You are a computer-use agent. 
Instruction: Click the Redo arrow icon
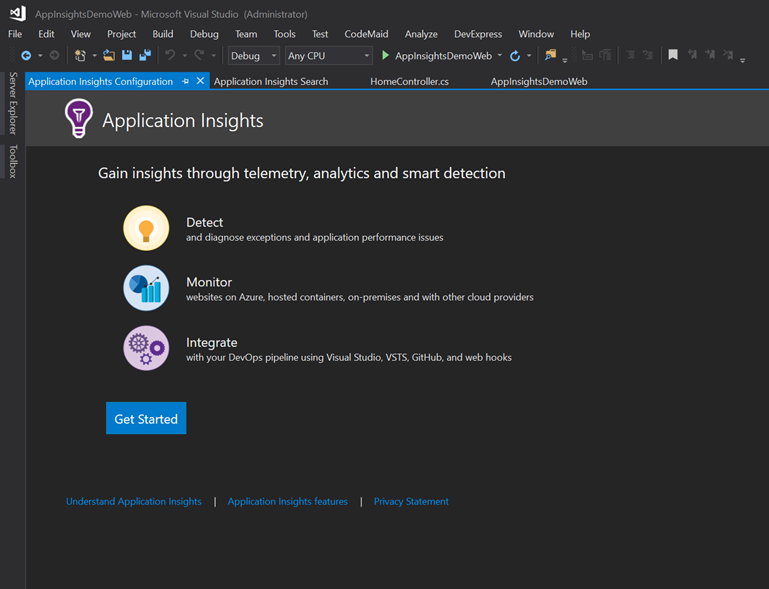pyautogui.click(x=199, y=55)
